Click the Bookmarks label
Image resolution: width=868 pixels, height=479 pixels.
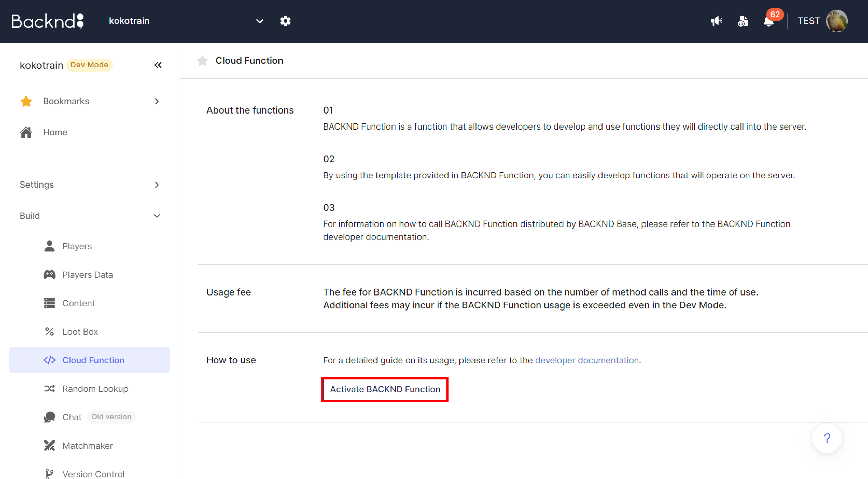click(x=66, y=101)
